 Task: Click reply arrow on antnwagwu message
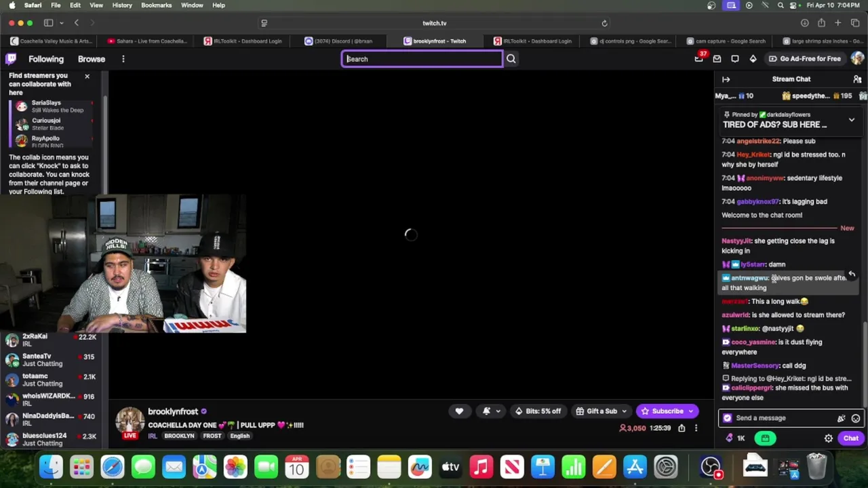(x=852, y=274)
